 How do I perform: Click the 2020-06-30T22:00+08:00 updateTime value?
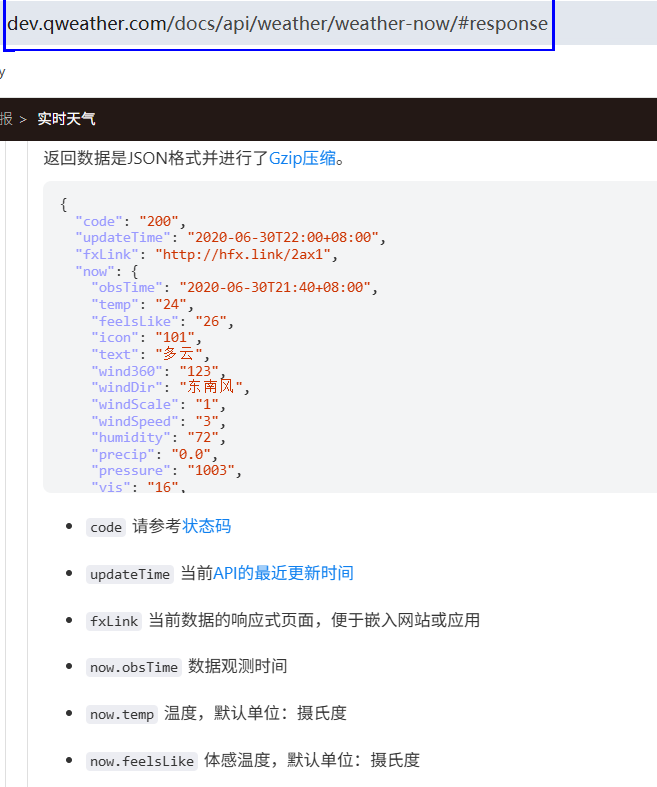283,237
